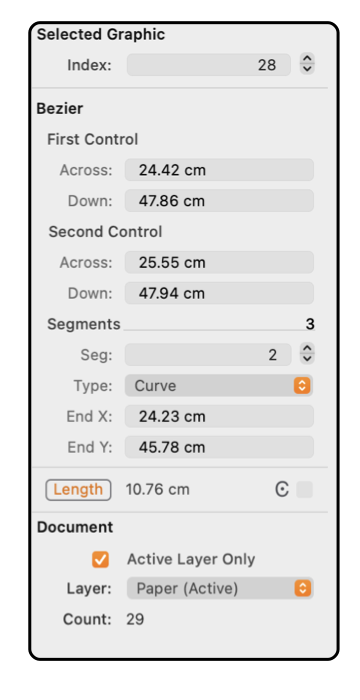Open the Type dropdown showing Curve
This screenshot has width=360, height=700.
click(219, 386)
